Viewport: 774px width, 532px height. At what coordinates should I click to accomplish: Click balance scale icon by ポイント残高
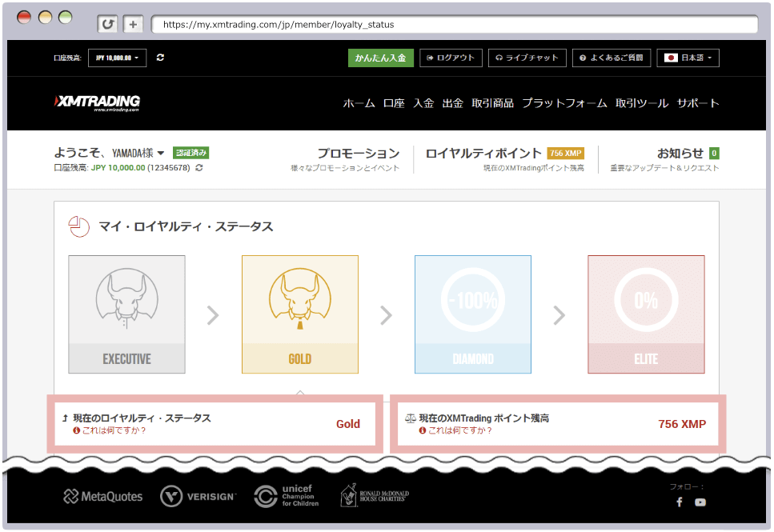(411, 418)
